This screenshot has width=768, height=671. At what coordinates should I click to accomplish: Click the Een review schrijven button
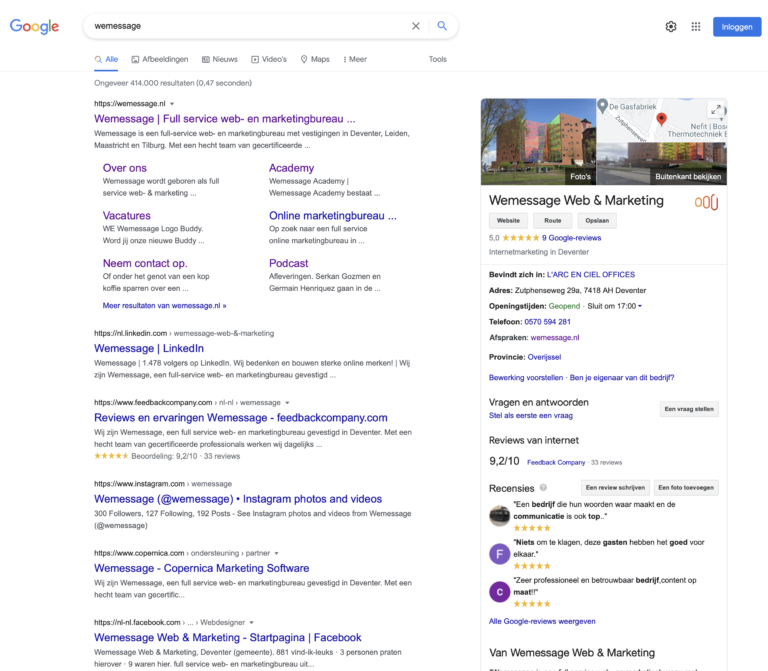point(615,488)
